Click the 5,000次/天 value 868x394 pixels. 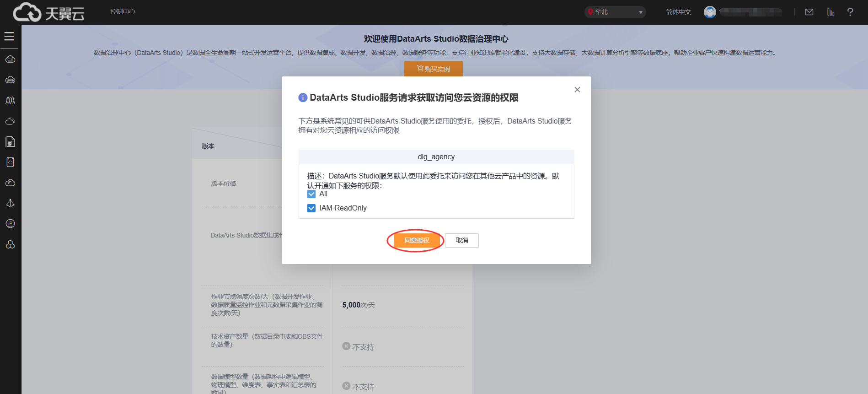tap(359, 305)
